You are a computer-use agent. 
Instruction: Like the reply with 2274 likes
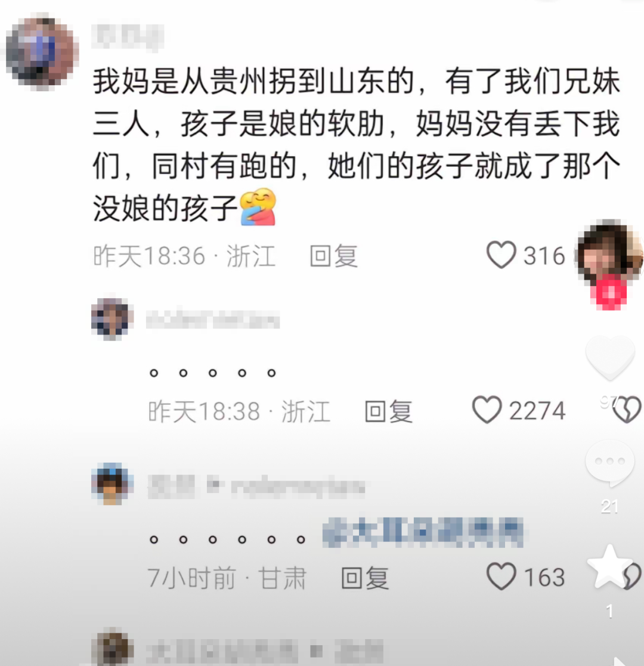pyautogui.click(x=487, y=410)
